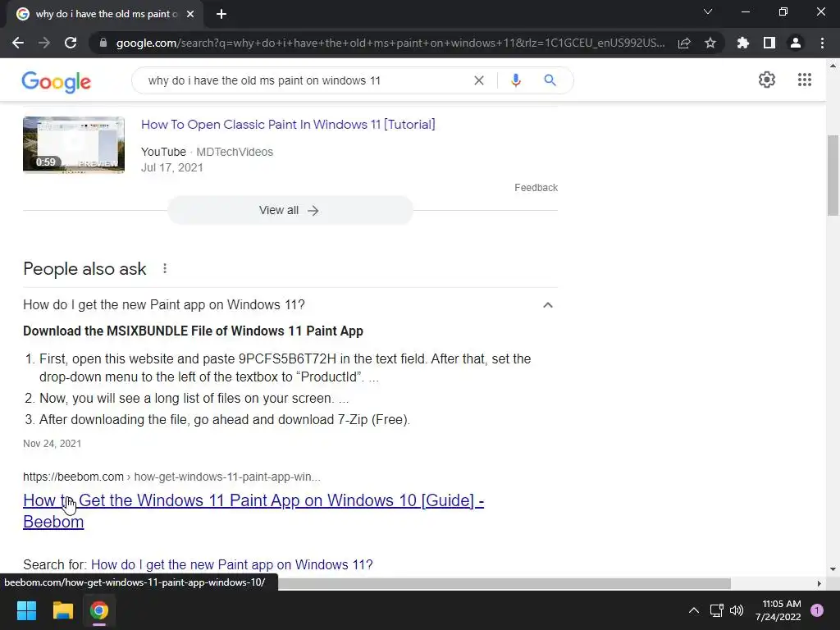Image resolution: width=840 pixels, height=630 pixels.
Task: Open the Windows Start menu
Action: coord(26,610)
